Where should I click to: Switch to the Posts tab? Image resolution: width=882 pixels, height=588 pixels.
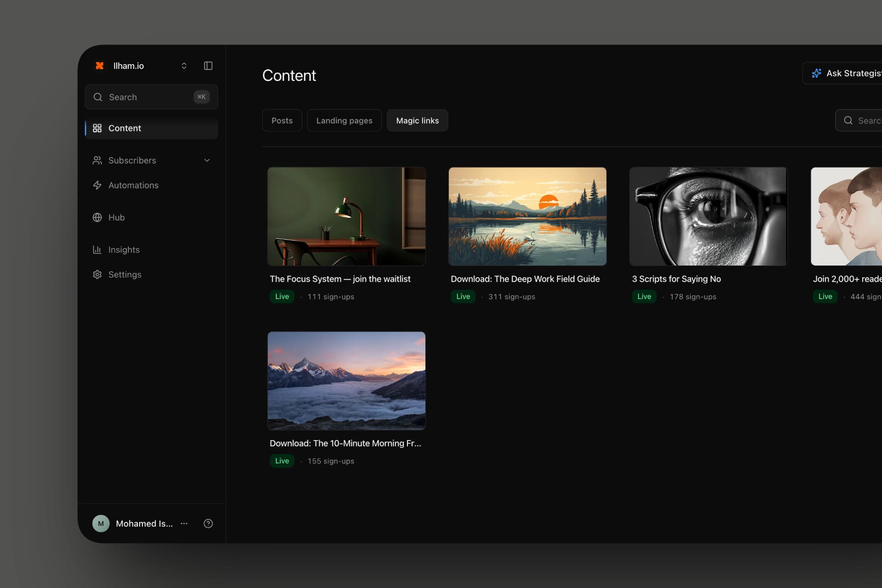[282, 120]
